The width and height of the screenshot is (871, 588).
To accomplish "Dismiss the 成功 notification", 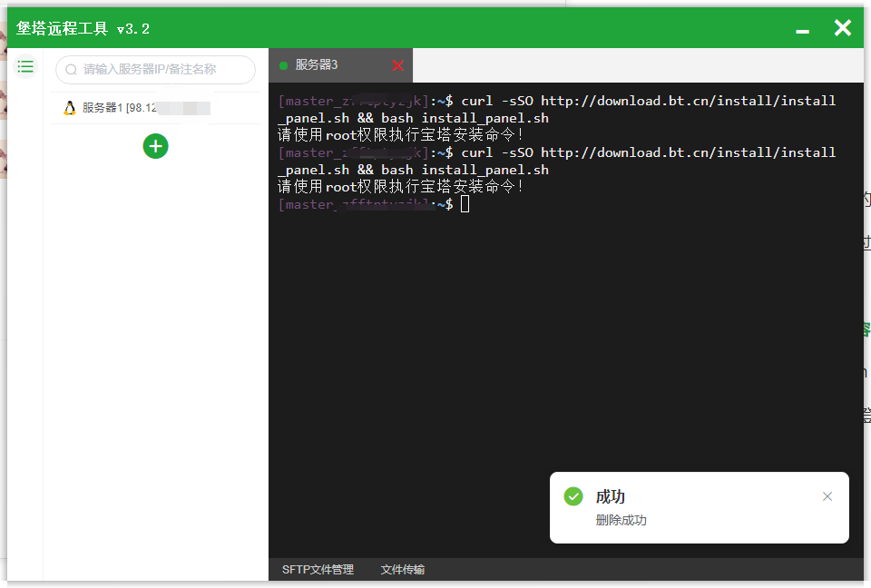I will pos(827,496).
